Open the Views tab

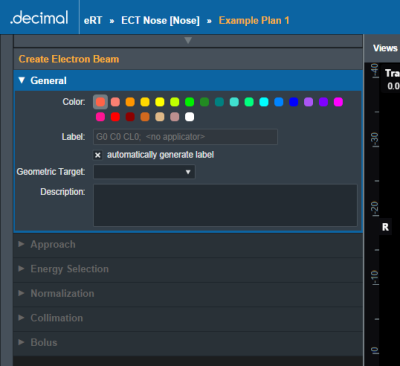(x=385, y=48)
